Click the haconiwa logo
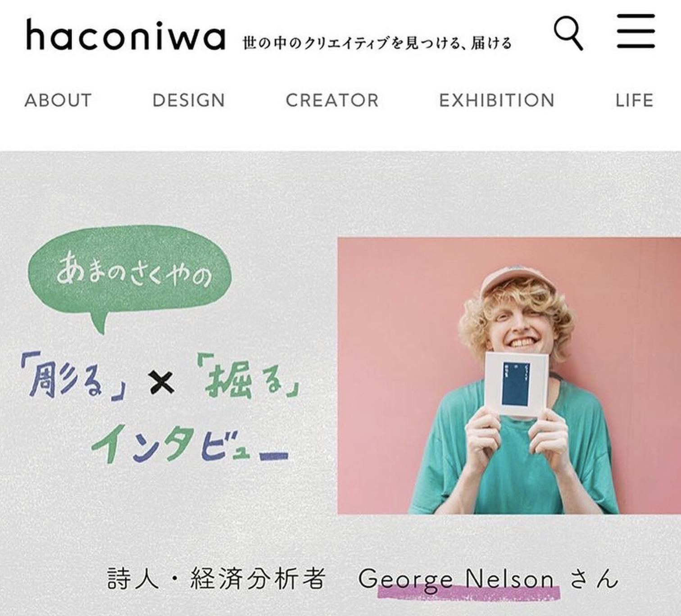 [126, 35]
